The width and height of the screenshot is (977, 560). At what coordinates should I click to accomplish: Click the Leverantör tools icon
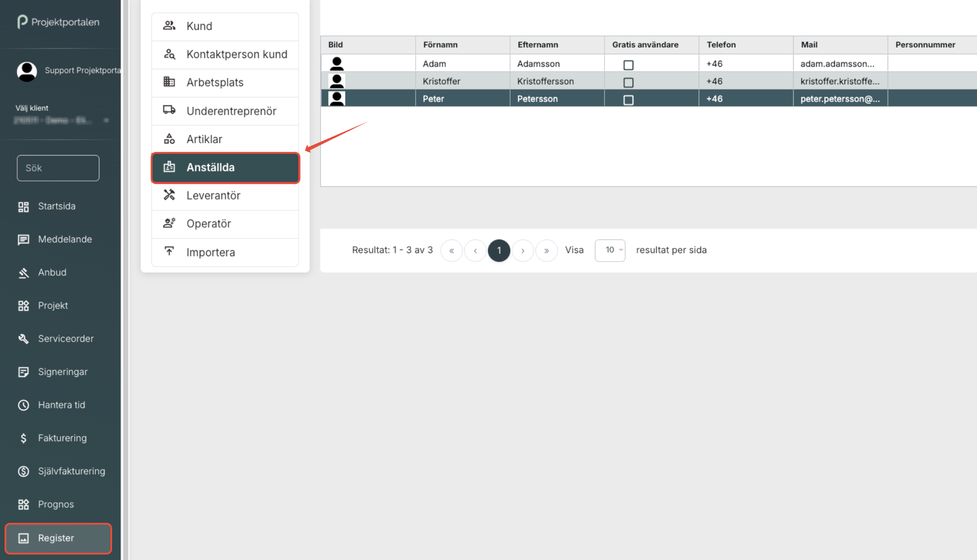tap(169, 195)
